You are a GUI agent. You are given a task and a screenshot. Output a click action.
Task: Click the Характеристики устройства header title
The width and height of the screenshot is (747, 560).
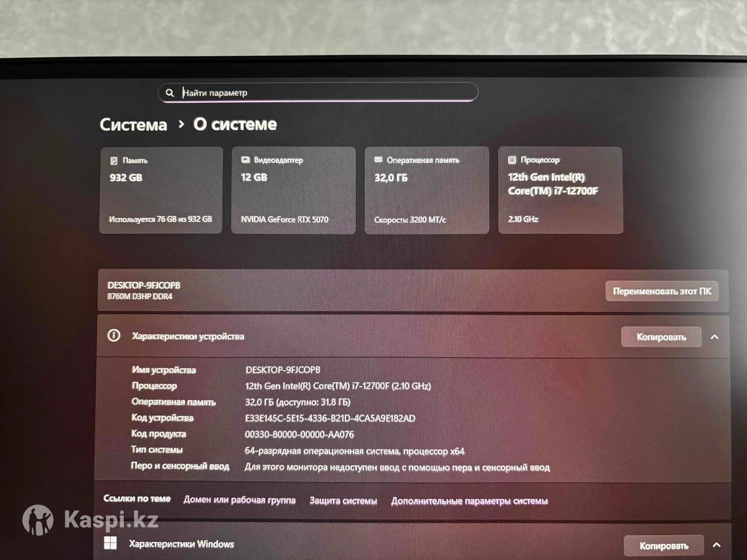pos(188,337)
